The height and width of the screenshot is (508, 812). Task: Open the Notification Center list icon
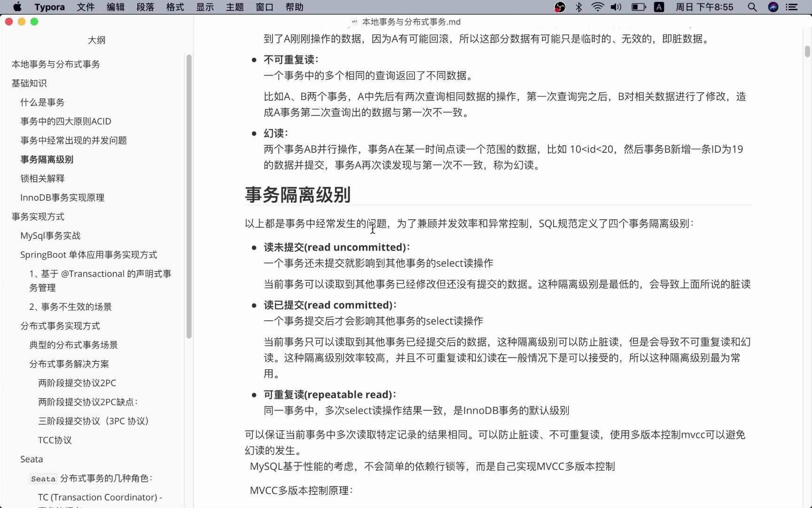792,7
